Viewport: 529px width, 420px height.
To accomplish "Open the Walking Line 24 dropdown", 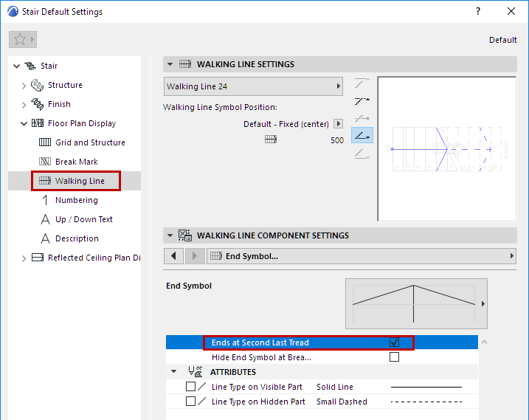I will coord(254,86).
